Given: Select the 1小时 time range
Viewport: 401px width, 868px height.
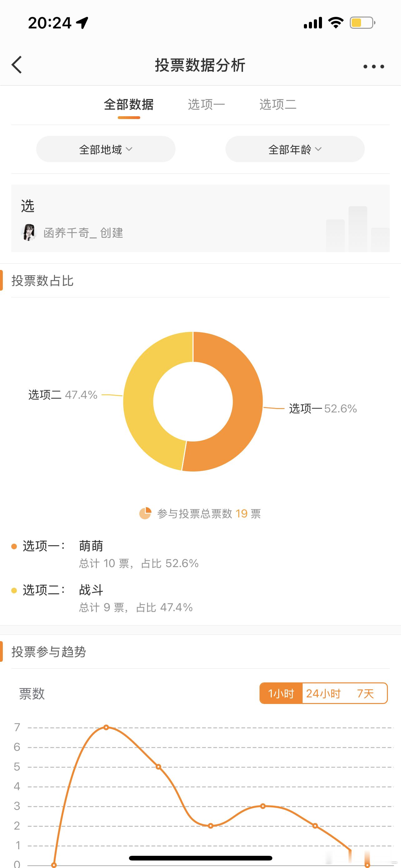Looking at the screenshot, I should point(281,693).
